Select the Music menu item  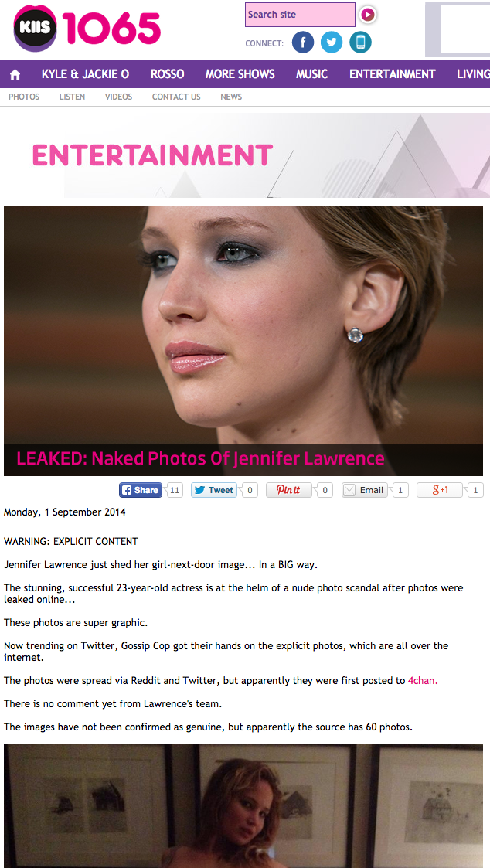311,74
